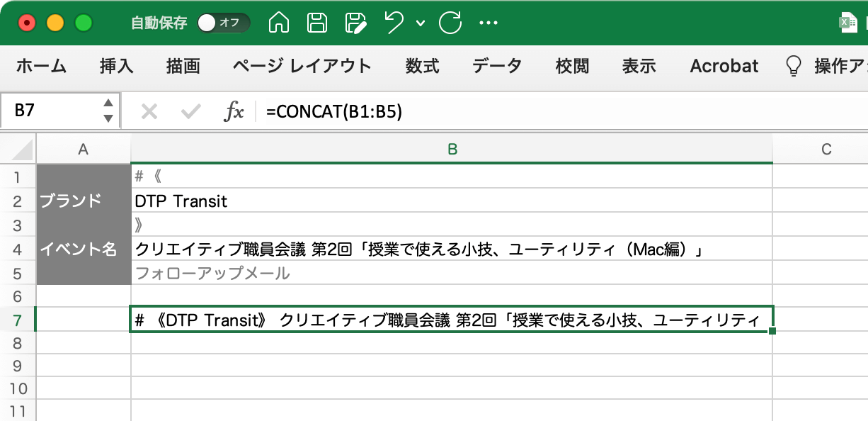Click the red close window button
This screenshot has width=868, height=421.
pos(27,23)
